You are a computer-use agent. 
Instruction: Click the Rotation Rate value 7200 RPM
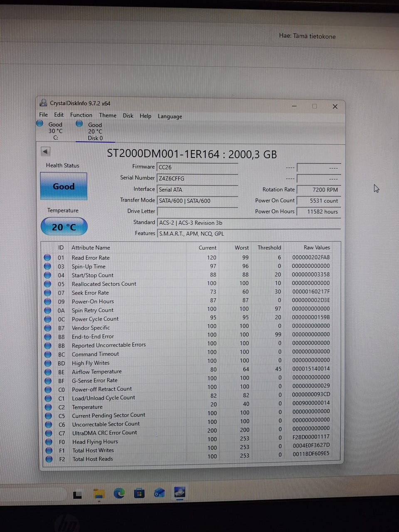(319, 190)
